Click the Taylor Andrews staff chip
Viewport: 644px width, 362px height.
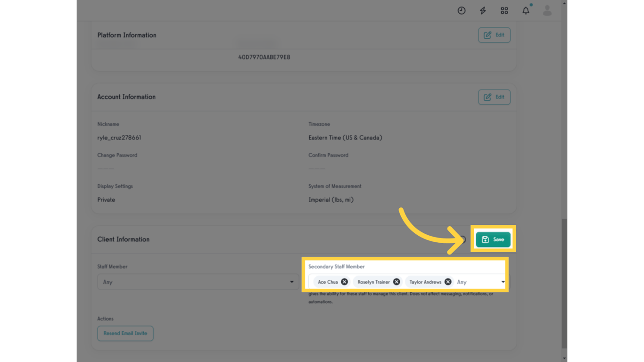pyautogui.click(x=429, y=282)
